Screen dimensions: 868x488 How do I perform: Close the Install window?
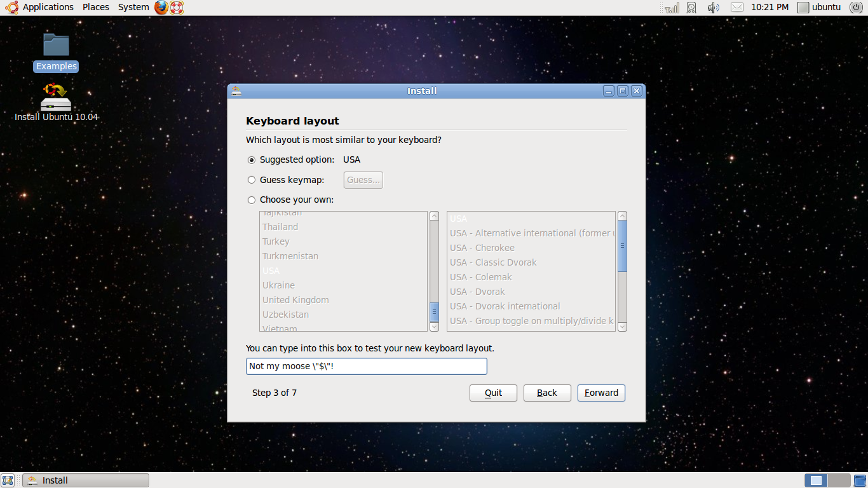[637, 91]
